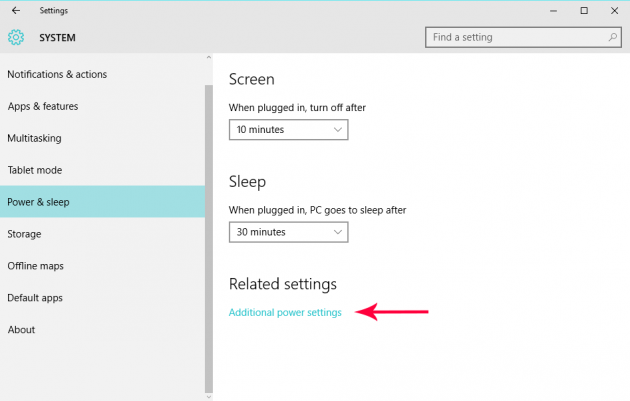The height and width of the screenshot is (401, 630).
Task: Click the Find a setting search box
Action: [x=515, y=38]
